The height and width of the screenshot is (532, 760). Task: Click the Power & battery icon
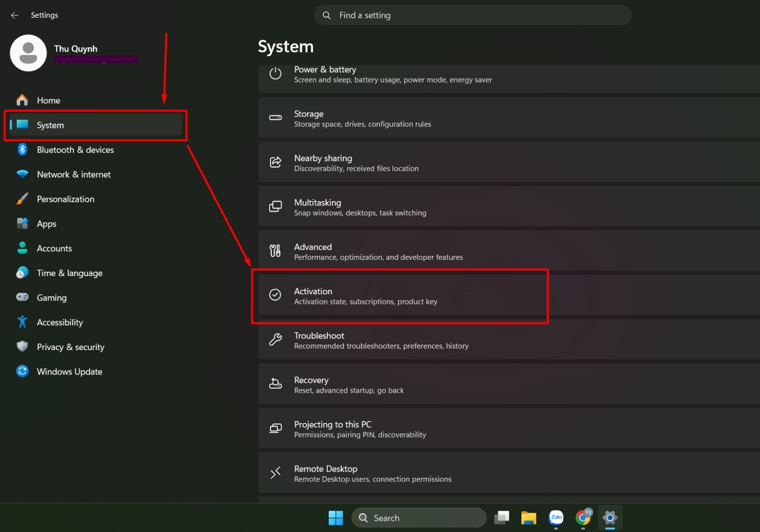(276, 74)
